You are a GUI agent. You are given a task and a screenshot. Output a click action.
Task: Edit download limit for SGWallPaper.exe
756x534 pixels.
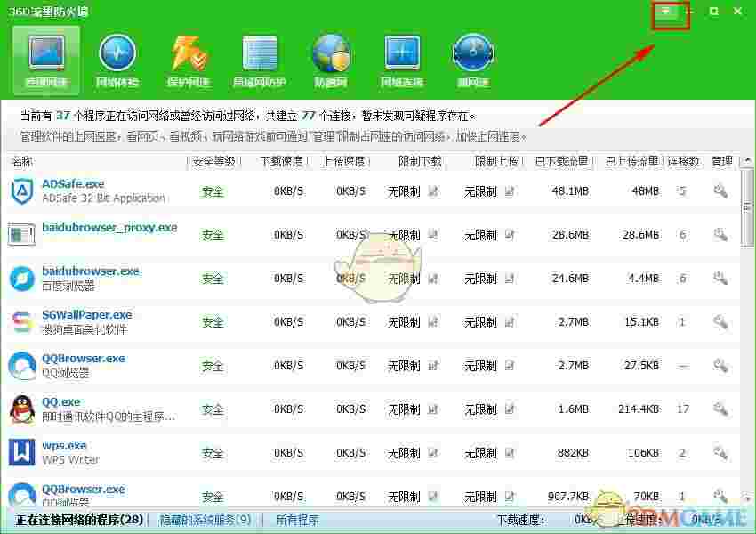click(x=433, y=322)
